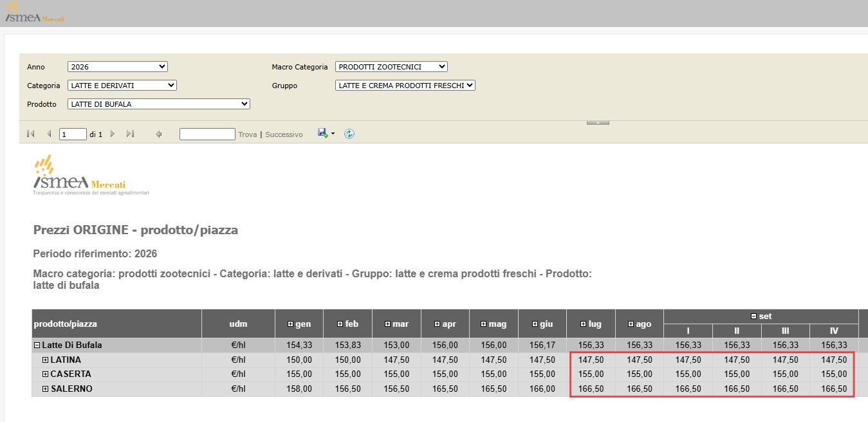The image size is (868, 422).
Task: Open the Categoria dropdown
Action: click(x=122, y=85)
